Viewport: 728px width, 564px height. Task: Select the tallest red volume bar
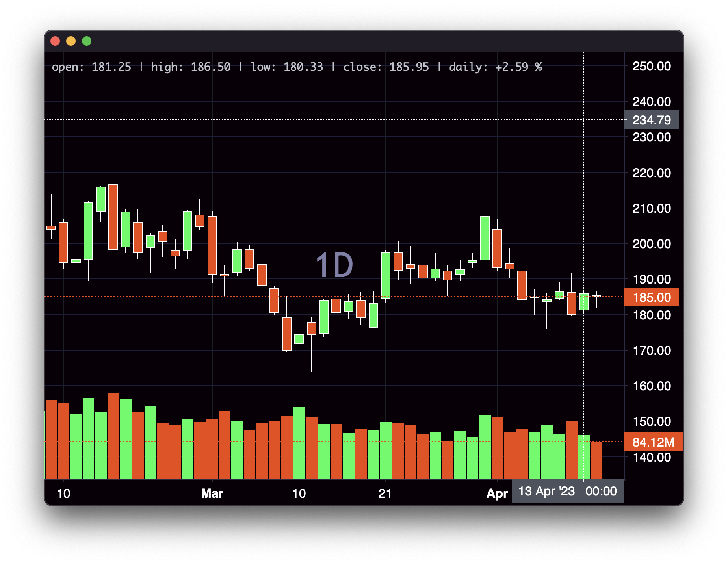tap(113, 436)
